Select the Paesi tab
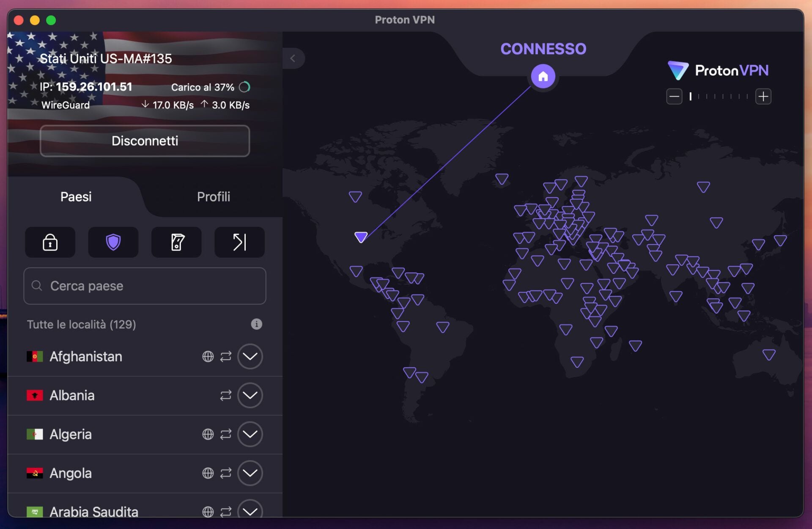Screen dimensions: 812x529 (x=76, y=196)
